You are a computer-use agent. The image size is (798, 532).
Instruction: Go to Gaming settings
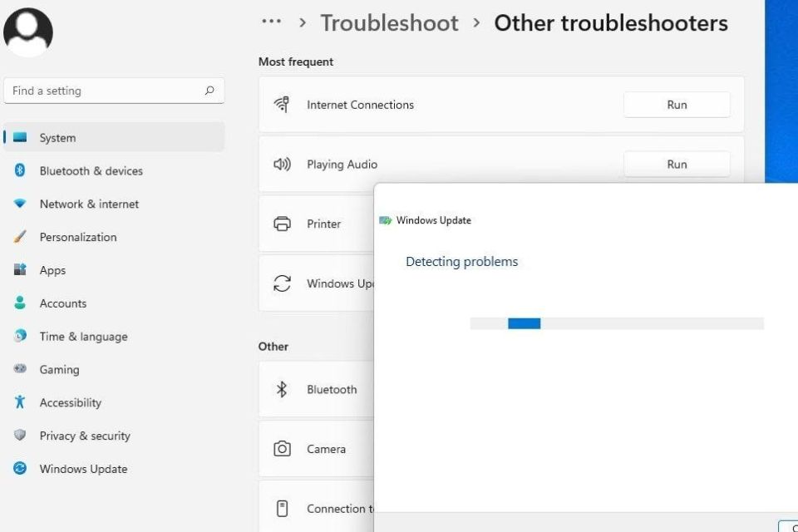[x=114, y=369]
